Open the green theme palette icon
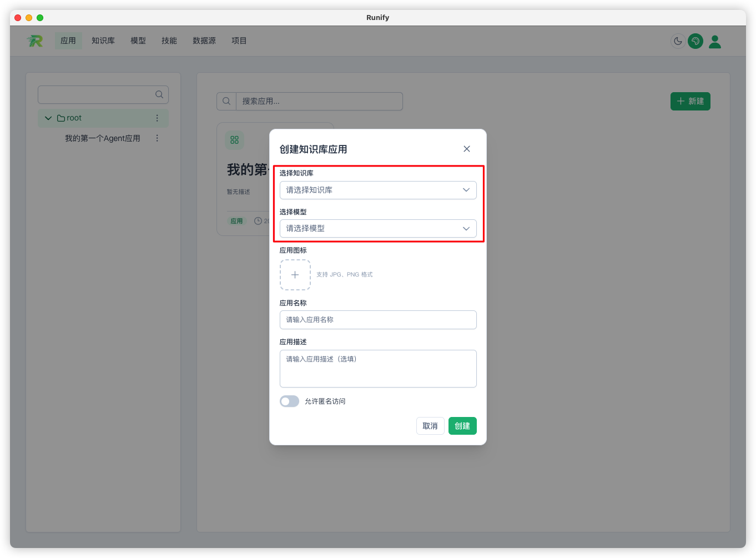This screenshot has height=558, width=756. (695, 41)
